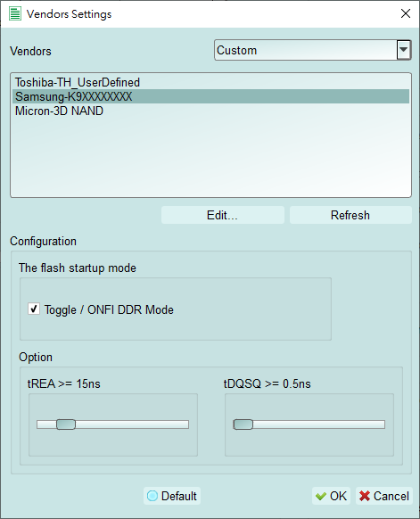
Task: Select Samsung-K9XXXXXXXX in the list
Action: (210, 96)
